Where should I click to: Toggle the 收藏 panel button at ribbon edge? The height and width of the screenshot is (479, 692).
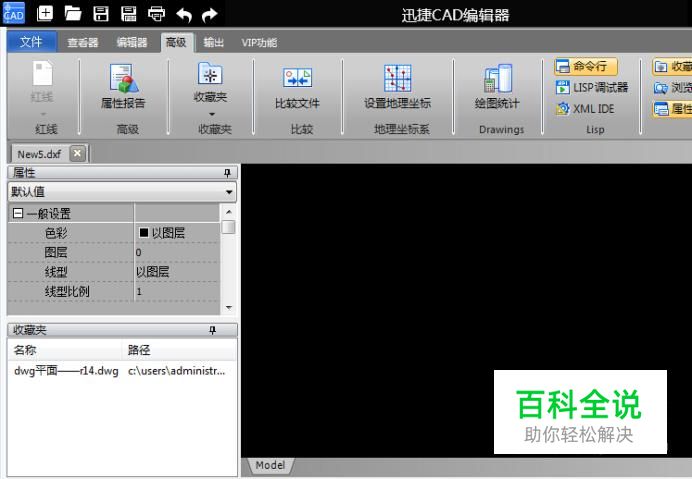[x=672, y=67]
